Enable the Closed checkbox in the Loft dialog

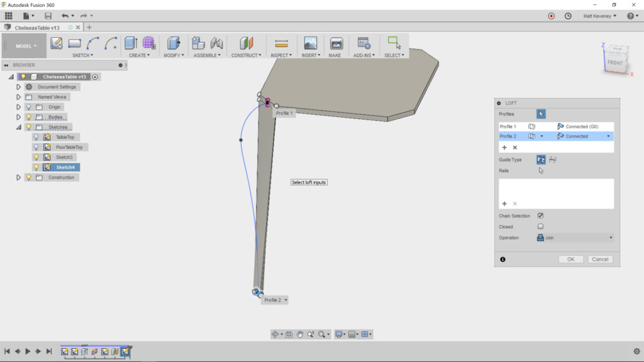pyautogui.click(x=540, y=227)
